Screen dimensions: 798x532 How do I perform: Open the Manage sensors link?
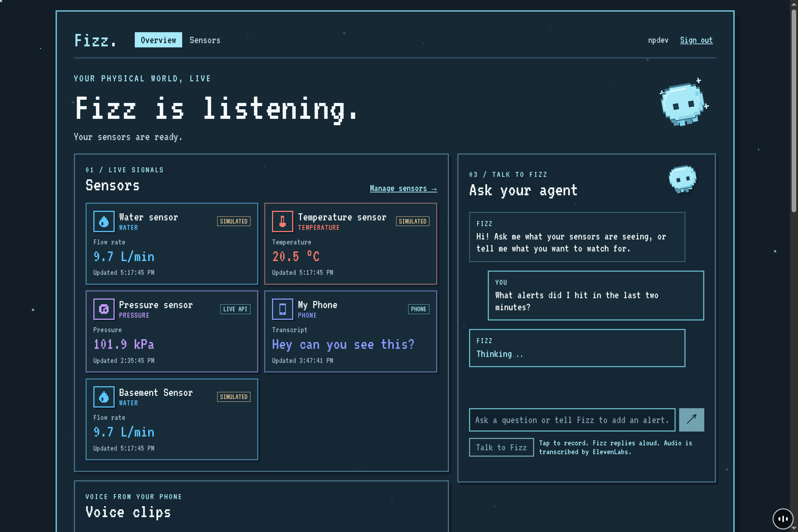point(403,189)
